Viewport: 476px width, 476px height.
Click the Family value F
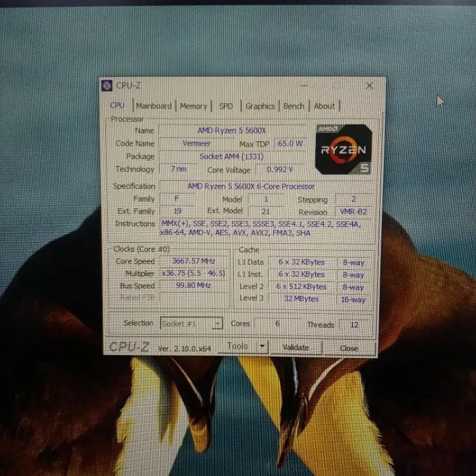click(x=177, y=199)
